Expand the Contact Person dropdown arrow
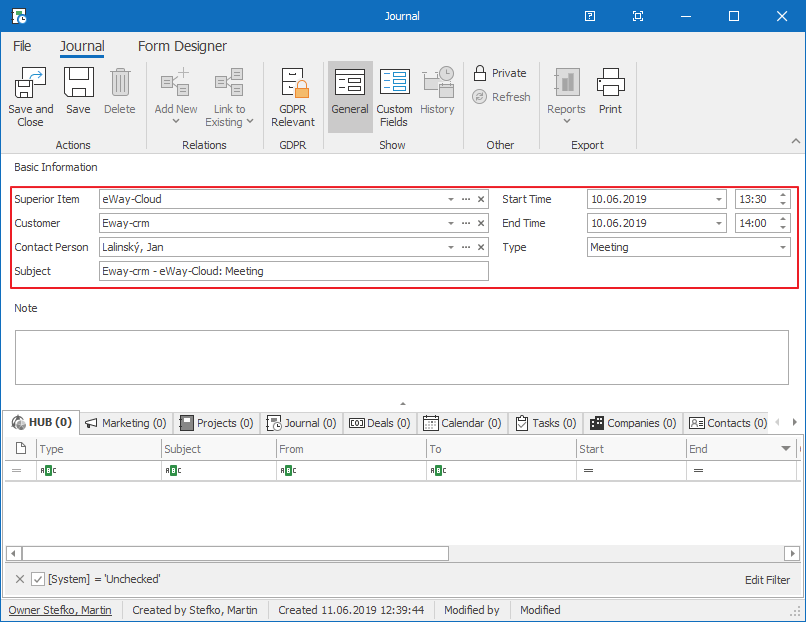This screenshot has height=622, width=806. [451, 247]
